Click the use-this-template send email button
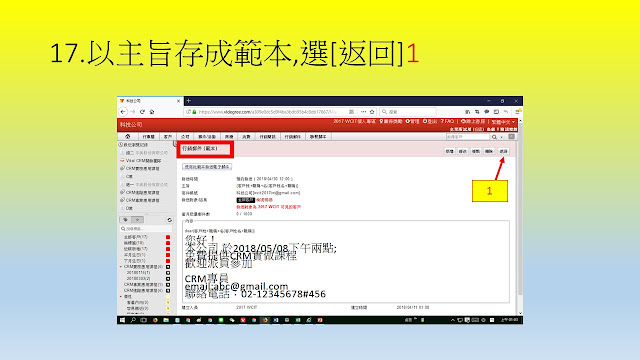 [207, 167]
